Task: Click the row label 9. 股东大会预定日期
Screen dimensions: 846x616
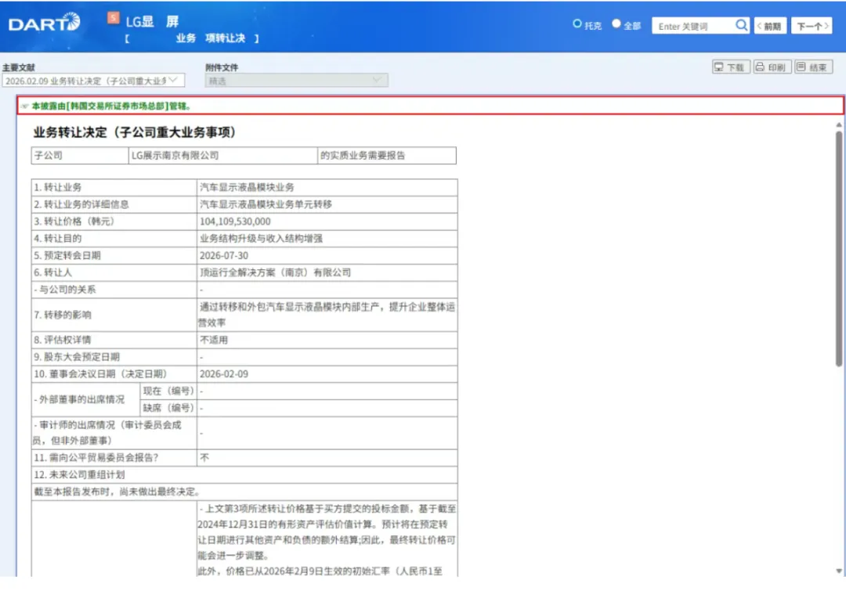Action: (77, 357)
